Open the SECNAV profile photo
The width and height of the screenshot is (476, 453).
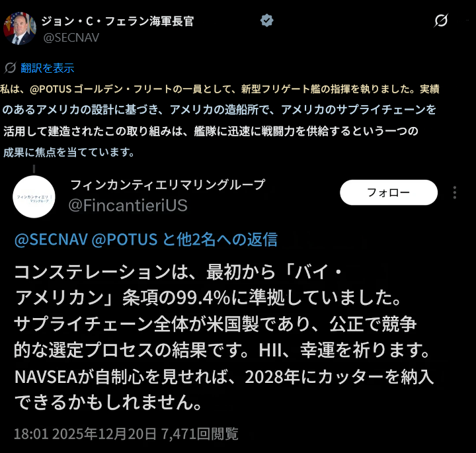(20, 28)
